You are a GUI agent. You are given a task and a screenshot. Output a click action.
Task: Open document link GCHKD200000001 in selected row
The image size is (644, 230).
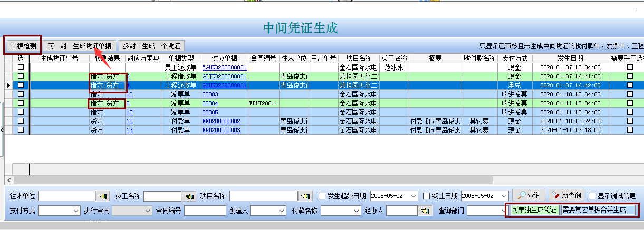(x=224, y=85)
